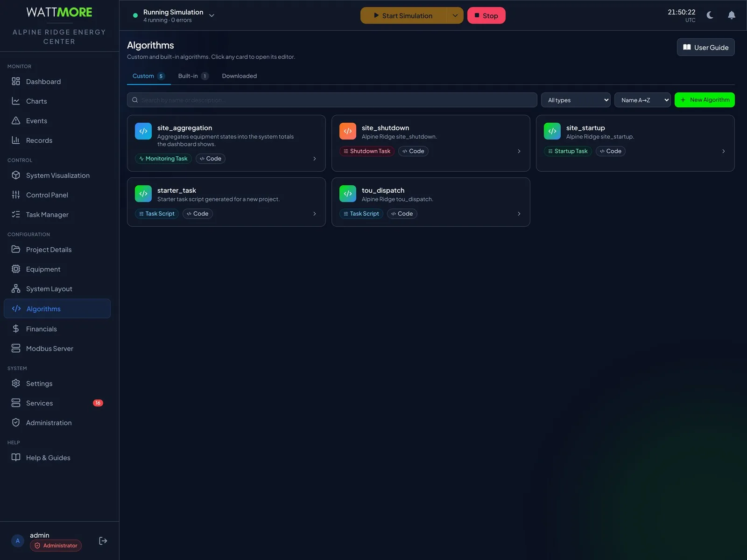
Task: Open Services with 16 badge
Action: [57, 403]
